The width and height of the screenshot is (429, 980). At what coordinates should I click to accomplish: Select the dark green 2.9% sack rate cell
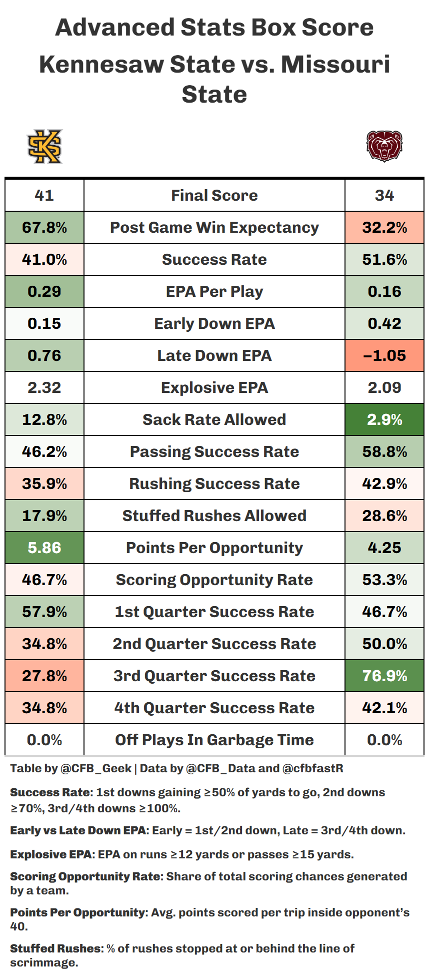[384, 419]
